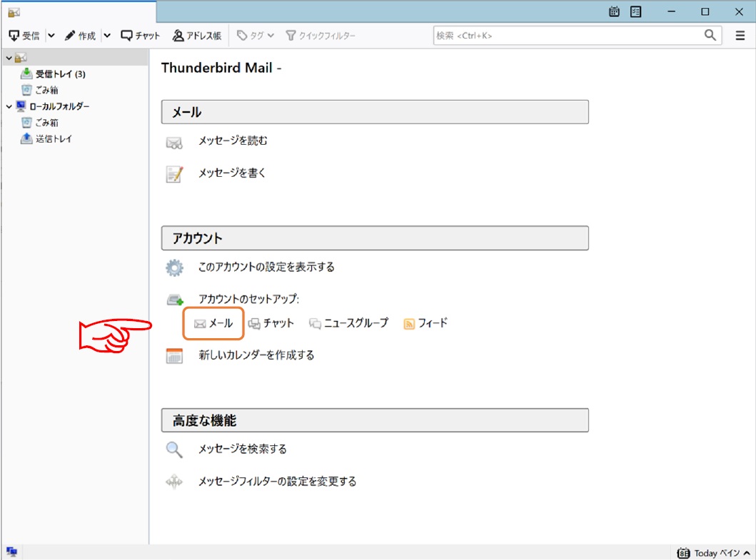Select the 送信トレイ folder
The width and height of the screenshot is (756, 560).
[46, 139]
